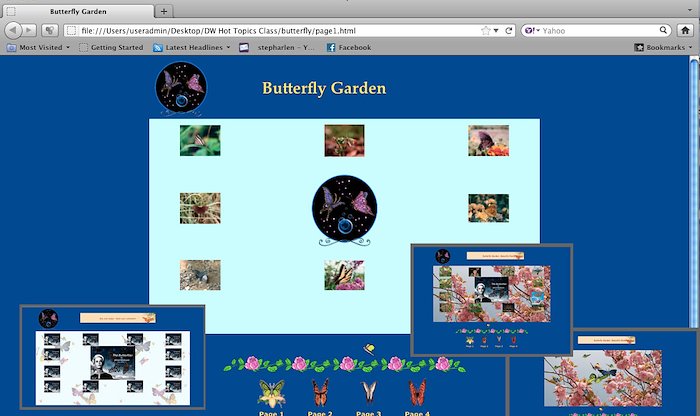
Task: Select the Butterfly Garden browser tab
Action: (79, 11)
